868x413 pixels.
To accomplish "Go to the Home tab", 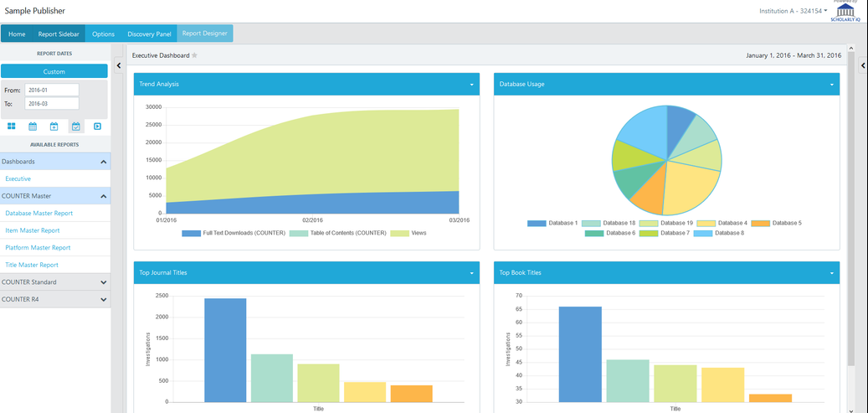I will click(17, 34).
